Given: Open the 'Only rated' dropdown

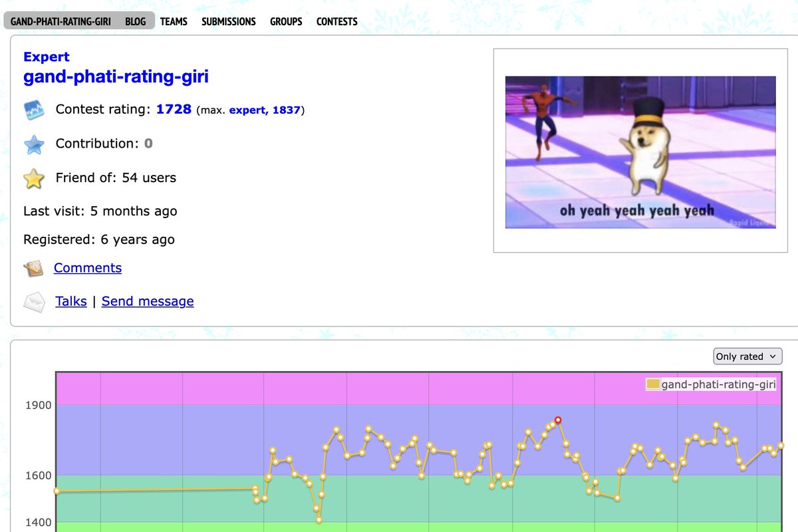Looking at the screenshot, I should coord(747,356).
